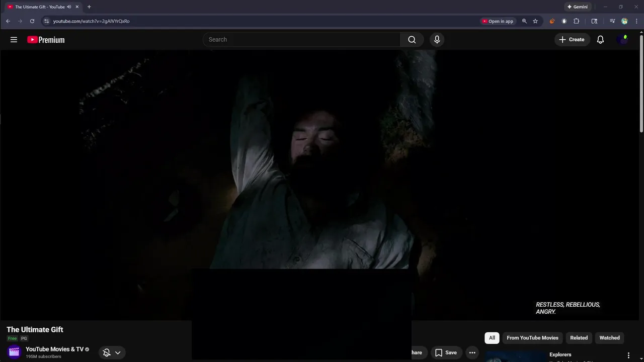644x362 pixels.
Task: Open the YouTube guide hamburger menu
Action: pos(14,40)
